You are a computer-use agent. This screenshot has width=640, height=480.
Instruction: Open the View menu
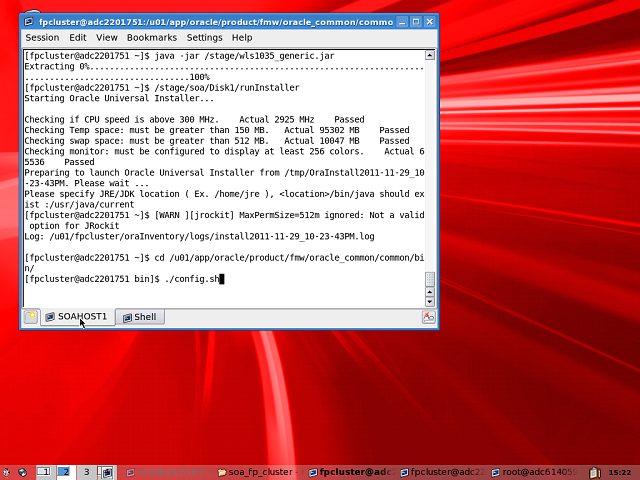107,38
